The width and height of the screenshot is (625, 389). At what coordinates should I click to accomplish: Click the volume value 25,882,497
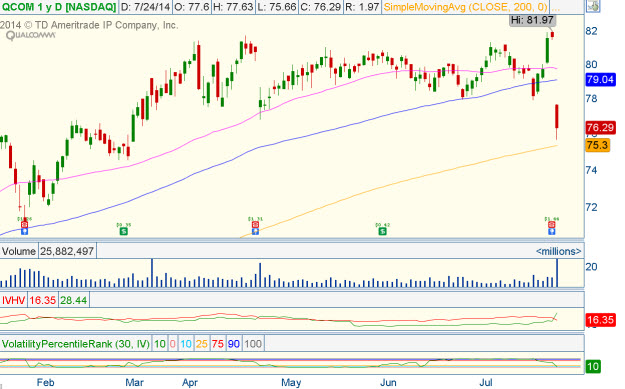click(67, 251)
